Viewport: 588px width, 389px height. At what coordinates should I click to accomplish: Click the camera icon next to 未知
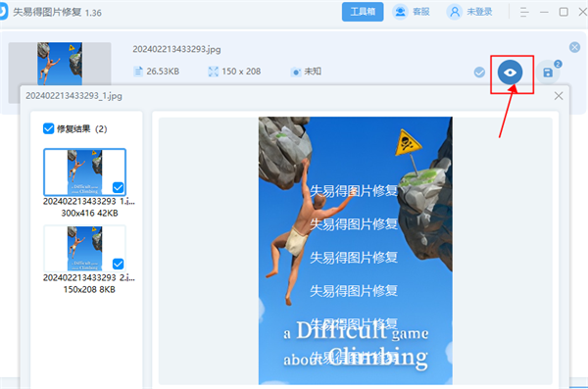click(x=296, y=72)
